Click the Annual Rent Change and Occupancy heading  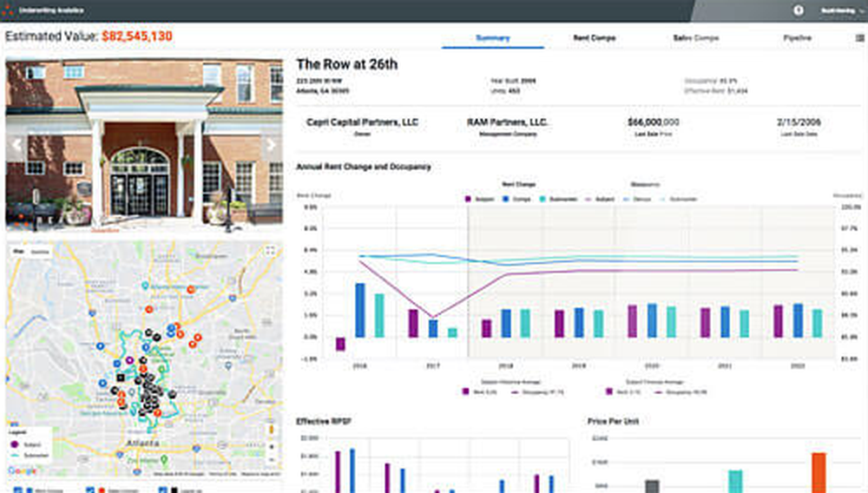pos(363,167)
